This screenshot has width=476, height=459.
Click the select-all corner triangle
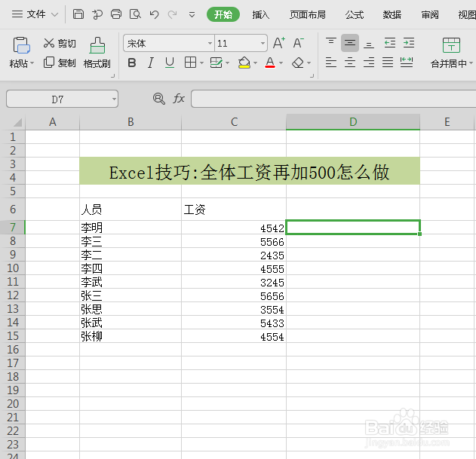(17, 122)
